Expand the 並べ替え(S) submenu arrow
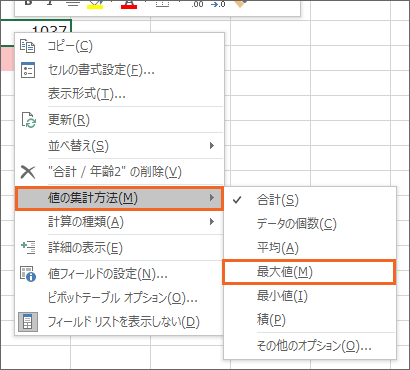 (x=212, y=146)
